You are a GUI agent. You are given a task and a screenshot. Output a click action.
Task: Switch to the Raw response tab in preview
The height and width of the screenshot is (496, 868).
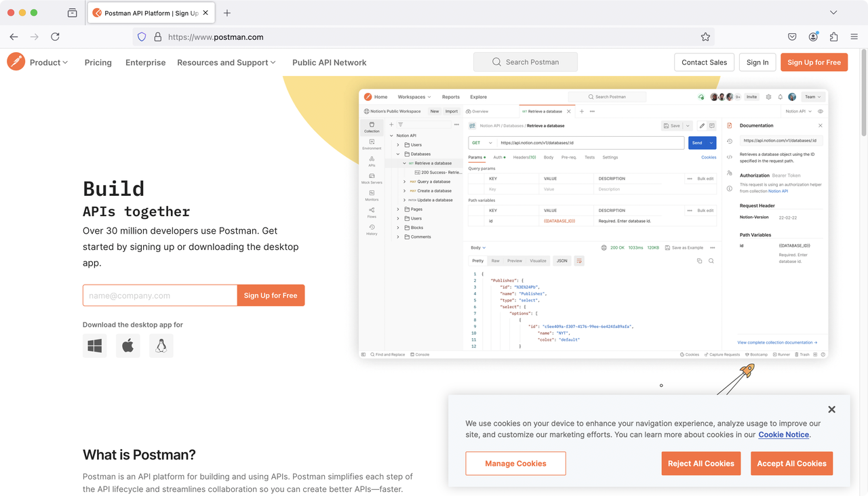pos(496,261)
